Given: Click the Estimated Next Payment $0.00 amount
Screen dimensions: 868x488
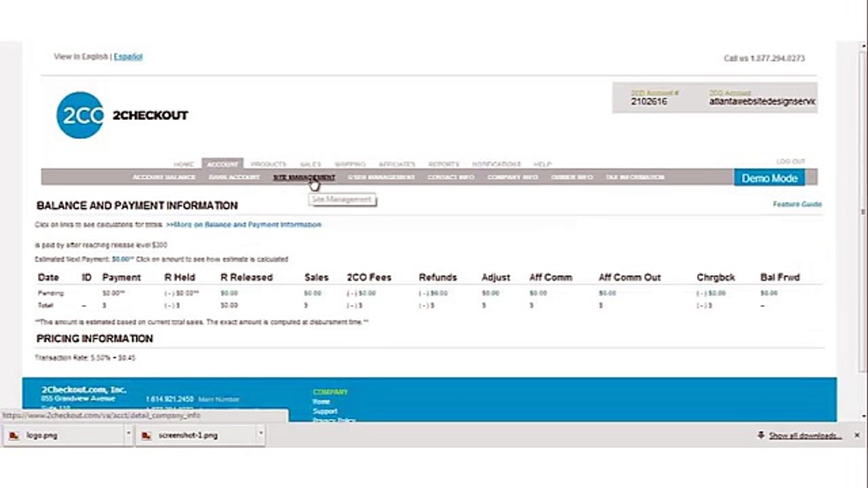Looking at the screenshot, I should point(123,259).
